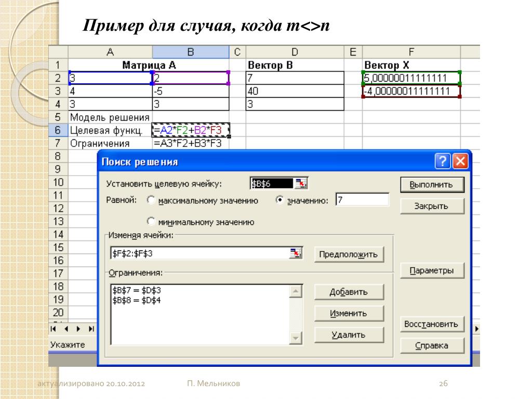Click cell D2 containing 7

pyautogui.click(x=295, y=78)
